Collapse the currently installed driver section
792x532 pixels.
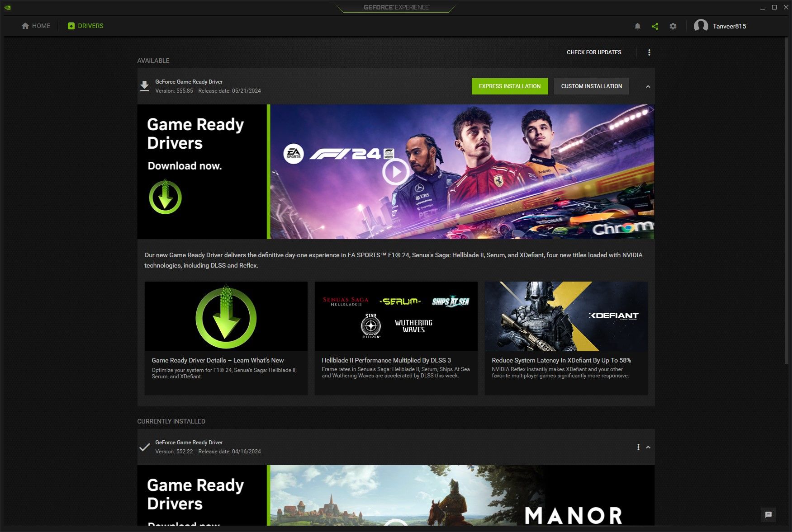(x=648, y=447)
